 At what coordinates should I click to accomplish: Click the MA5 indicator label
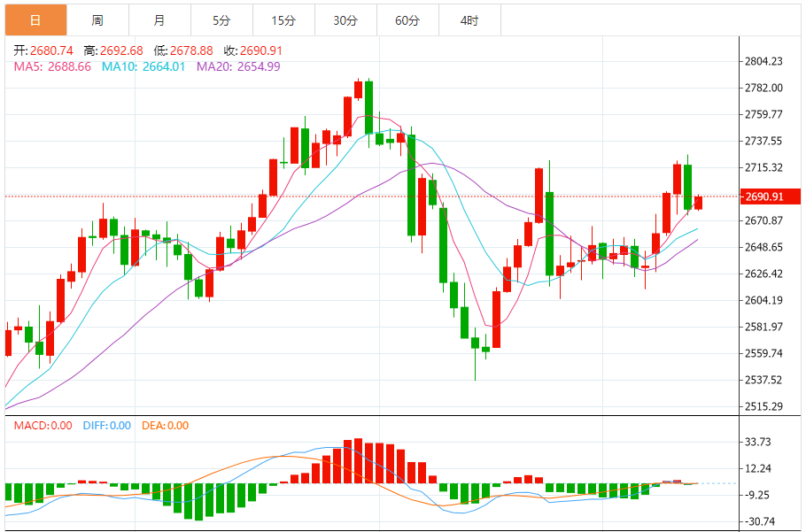click(x=52, y=66)
